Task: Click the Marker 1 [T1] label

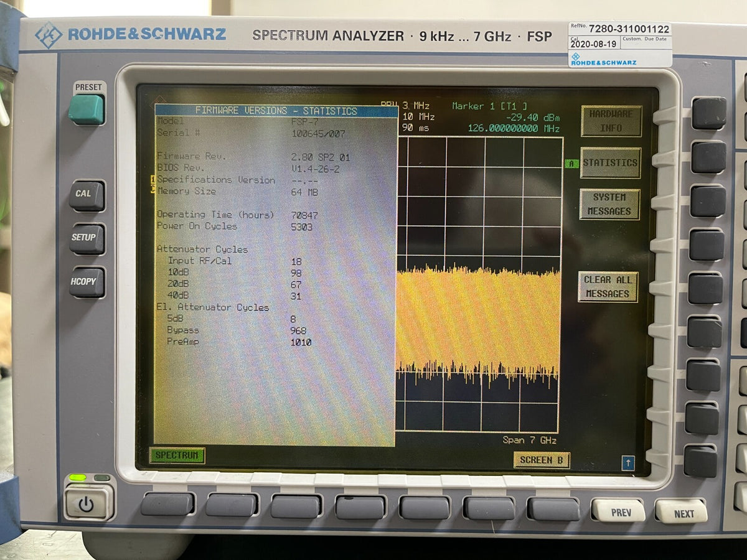Action: coord(489,106)
